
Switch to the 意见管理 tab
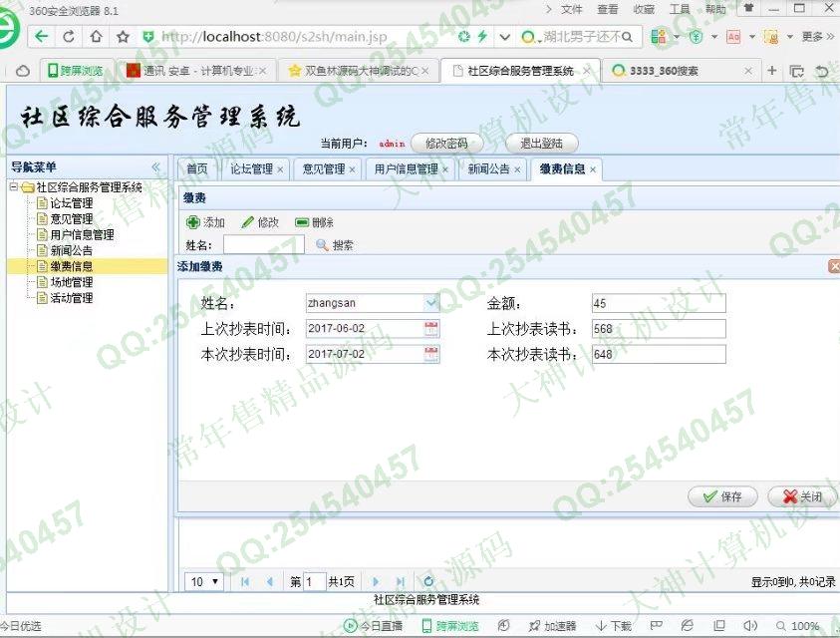click(324, 168)
